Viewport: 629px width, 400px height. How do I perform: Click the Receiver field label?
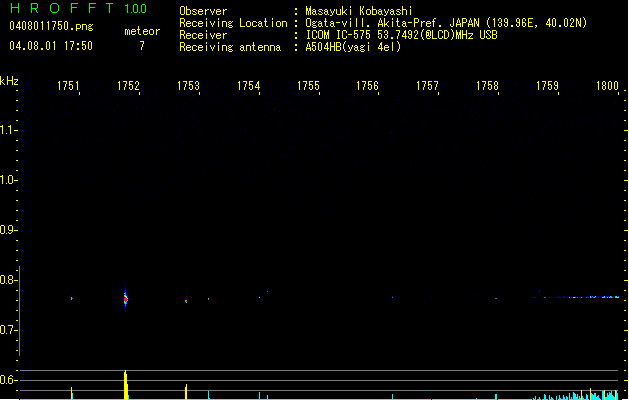pos(203,35)
